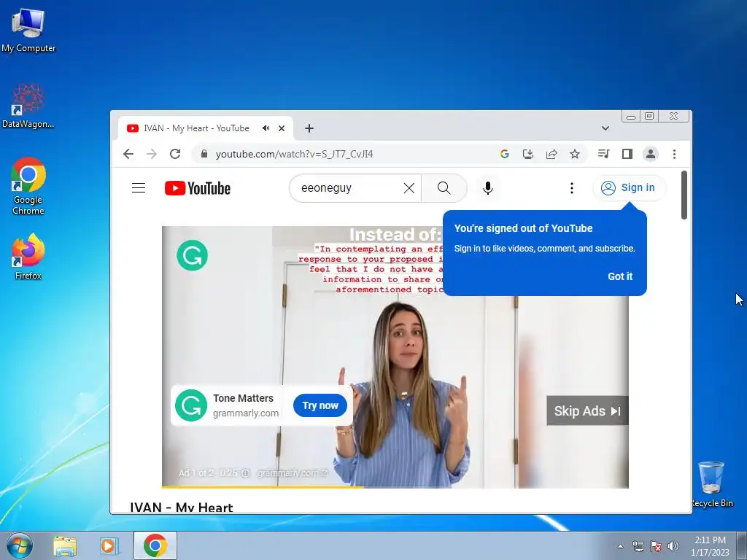
Task: Open Firefox desktop shortcut
Action: point(28,257)
